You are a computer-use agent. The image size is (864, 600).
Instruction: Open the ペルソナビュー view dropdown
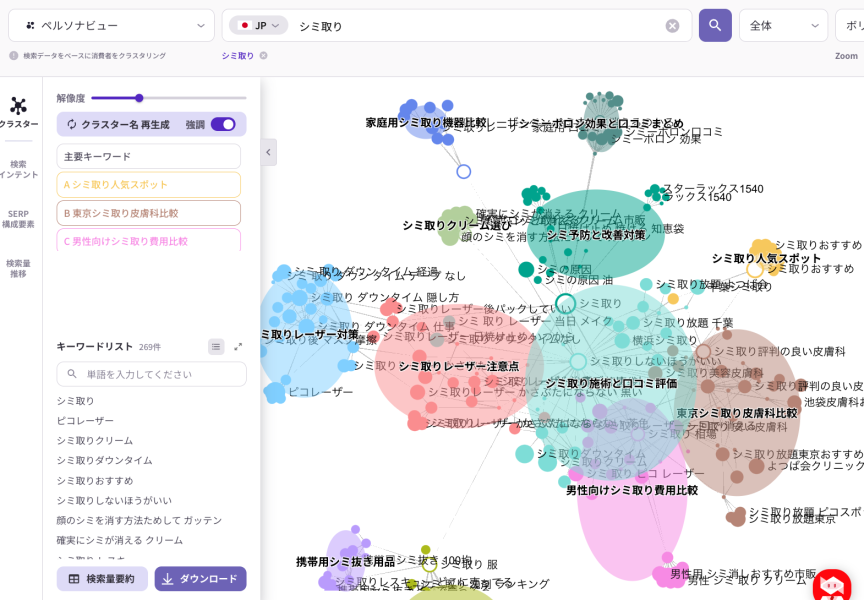point(112,26)
